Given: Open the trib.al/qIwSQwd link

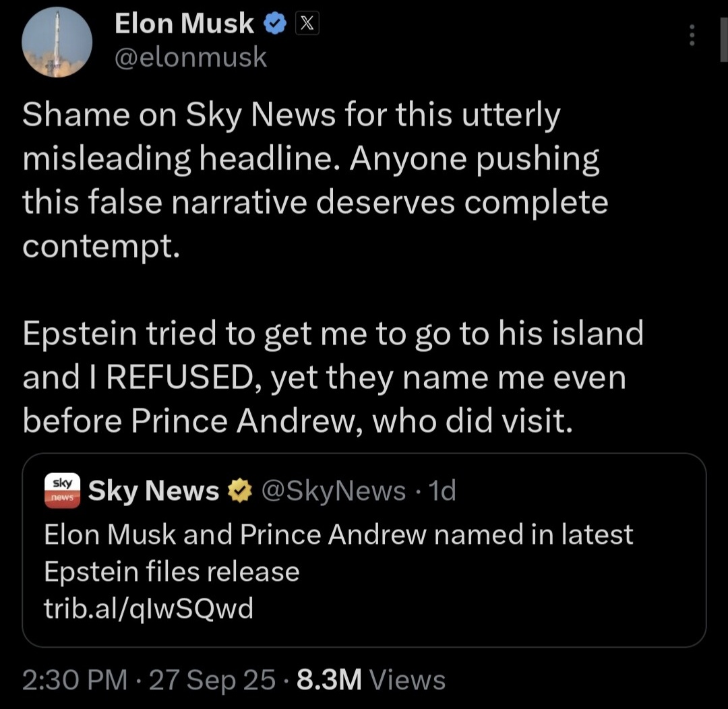Looking at the screenshot, I should (148, 609).
